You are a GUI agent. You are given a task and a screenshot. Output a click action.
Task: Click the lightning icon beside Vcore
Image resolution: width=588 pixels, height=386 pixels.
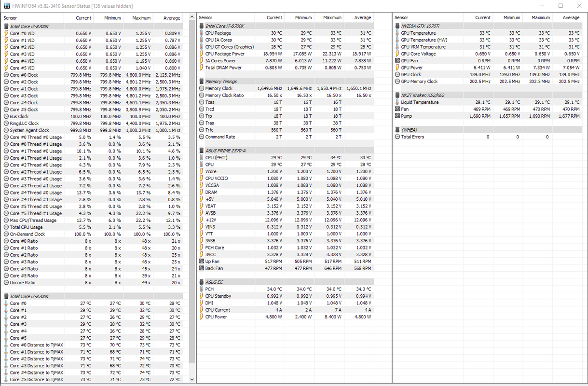pos(201,172)
